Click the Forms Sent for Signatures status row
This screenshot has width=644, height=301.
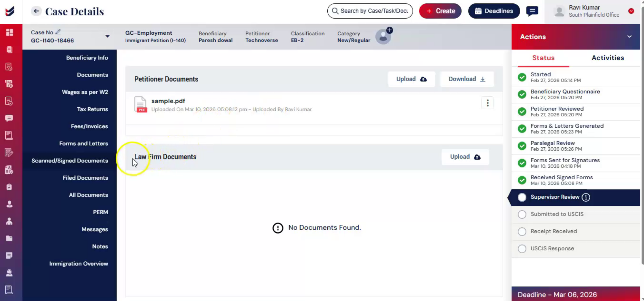pyautogui.click(x=576, y=163)
